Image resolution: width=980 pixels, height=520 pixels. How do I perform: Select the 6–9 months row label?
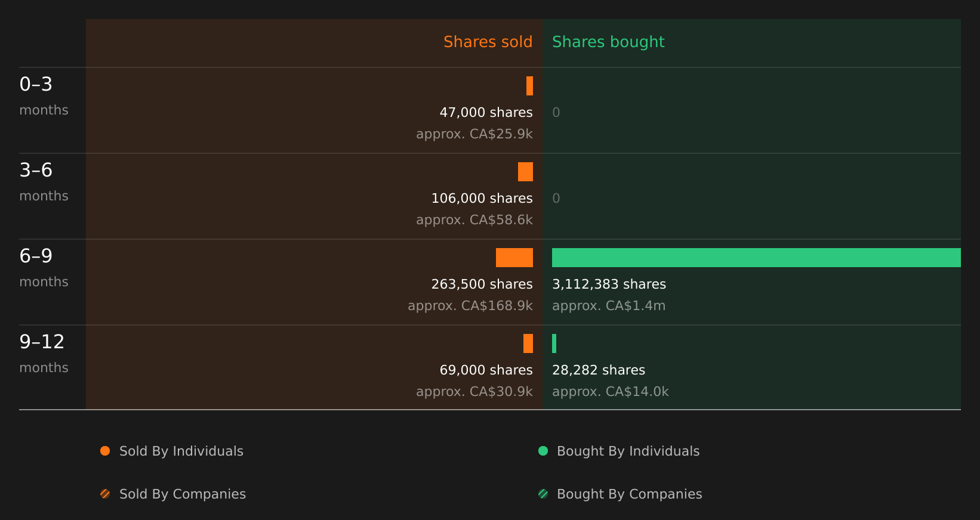tap(44, 268)
